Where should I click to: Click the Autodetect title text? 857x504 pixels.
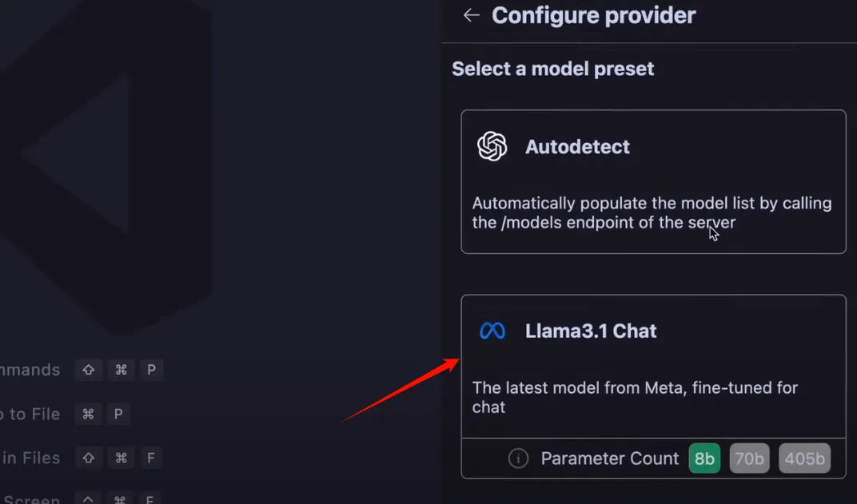coord(577,147)
